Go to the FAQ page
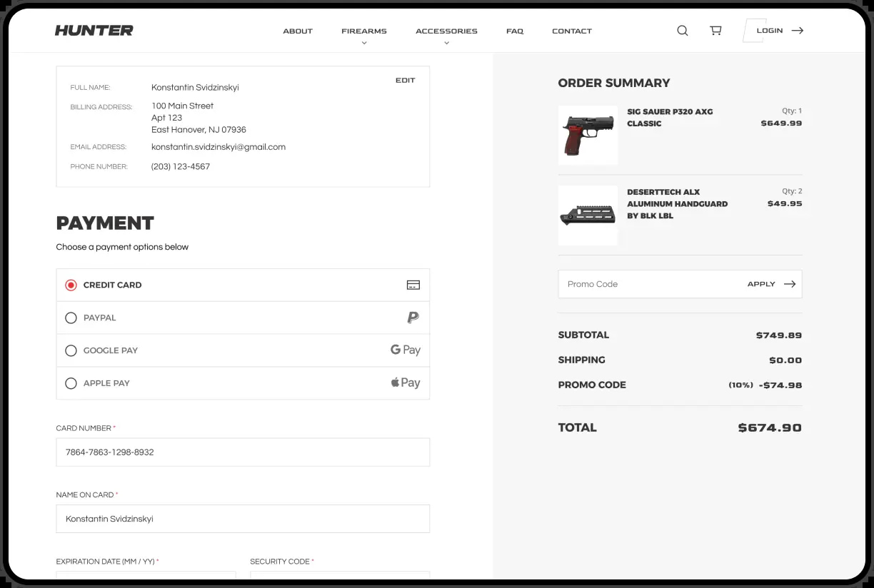This screenshot has width=874, height=588. tap(515, 31)
